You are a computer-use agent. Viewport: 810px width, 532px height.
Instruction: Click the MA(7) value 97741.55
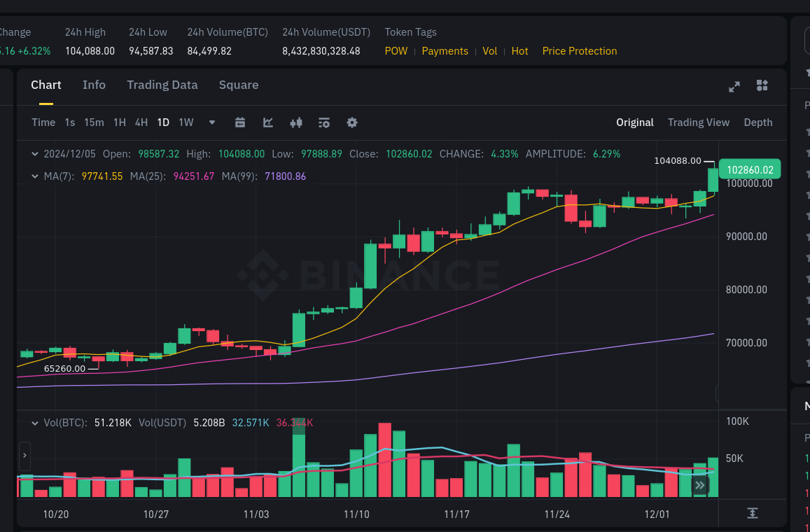[x=102, y=176]
